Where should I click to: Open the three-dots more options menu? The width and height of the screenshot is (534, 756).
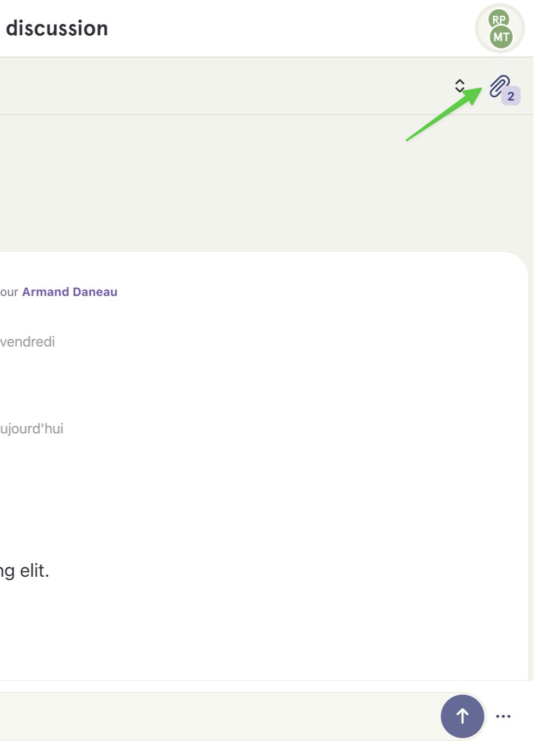tap(503, 716)
